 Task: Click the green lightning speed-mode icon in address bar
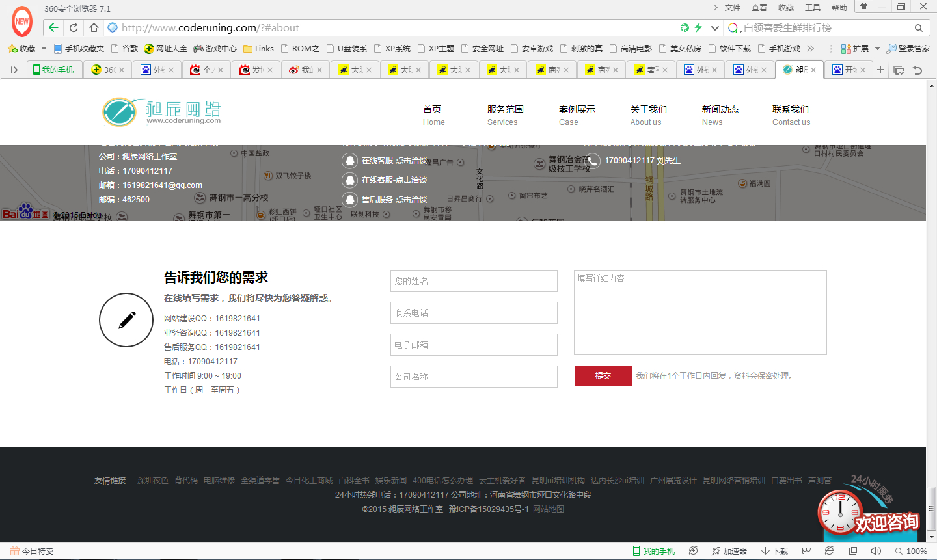(x=698, y=28)
